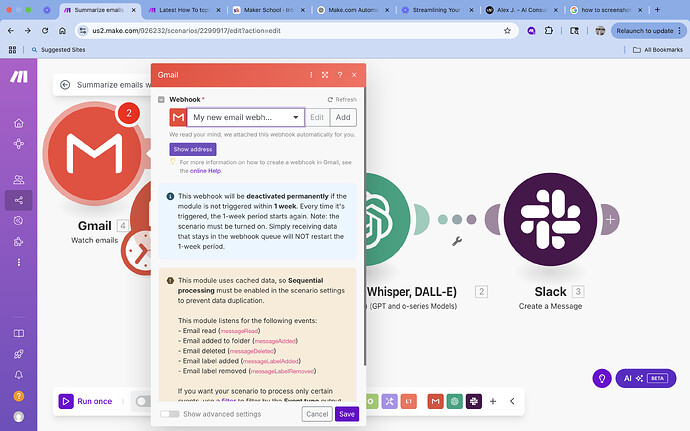Viewport: 690px width, 431px height.
Task: Click Add to create a new webhook
Action: pyautogui.click(x=343, y=117)
